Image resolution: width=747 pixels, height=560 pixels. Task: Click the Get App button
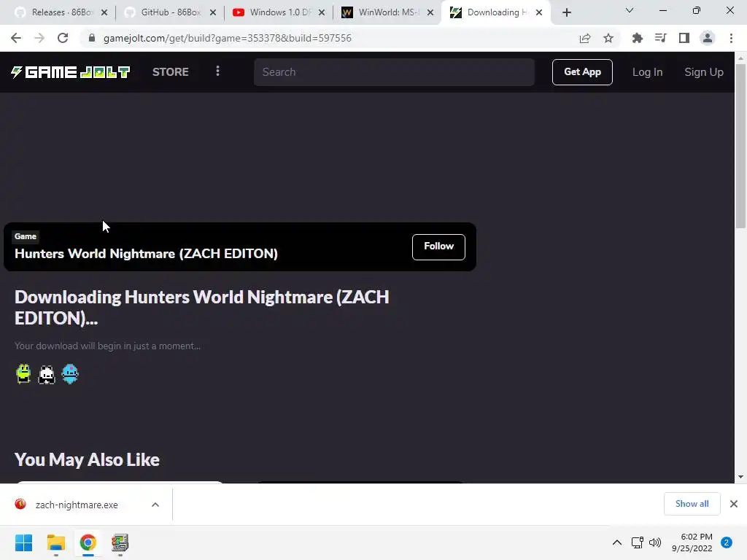click(582, 72)
